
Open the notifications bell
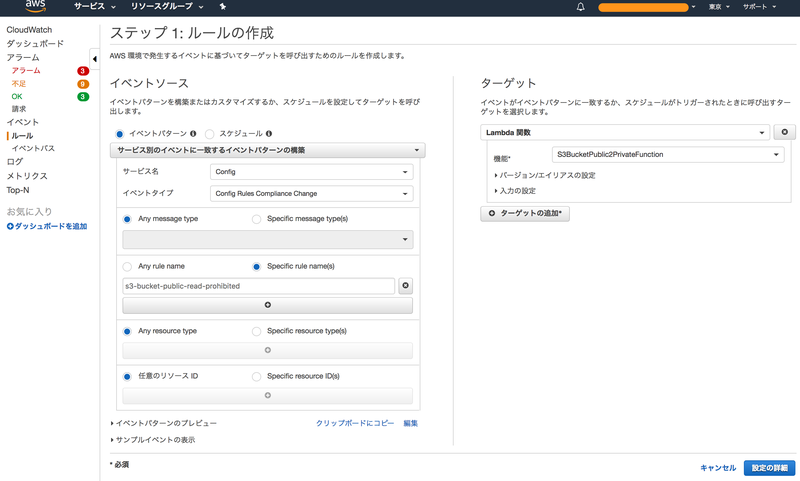click(x=580, y=7)
